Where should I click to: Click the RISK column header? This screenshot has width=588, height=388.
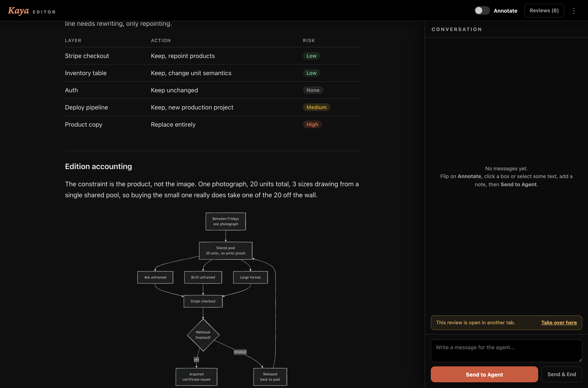(309, 40)
